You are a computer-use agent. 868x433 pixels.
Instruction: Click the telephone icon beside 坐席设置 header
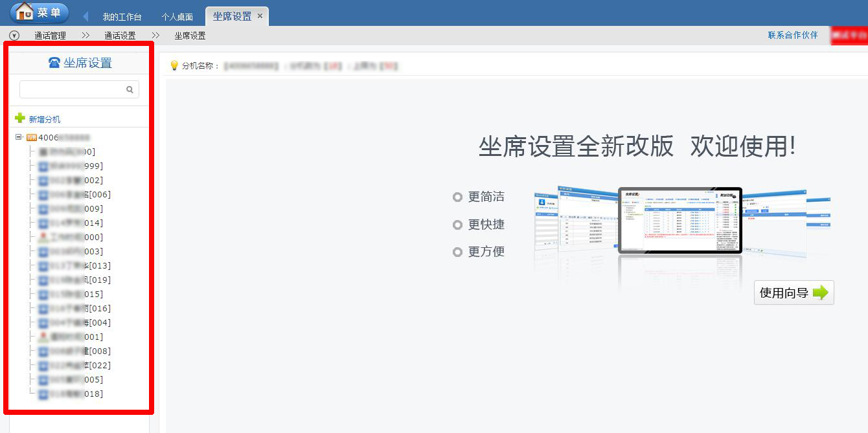pyautogui.click(x=54, y=62)
